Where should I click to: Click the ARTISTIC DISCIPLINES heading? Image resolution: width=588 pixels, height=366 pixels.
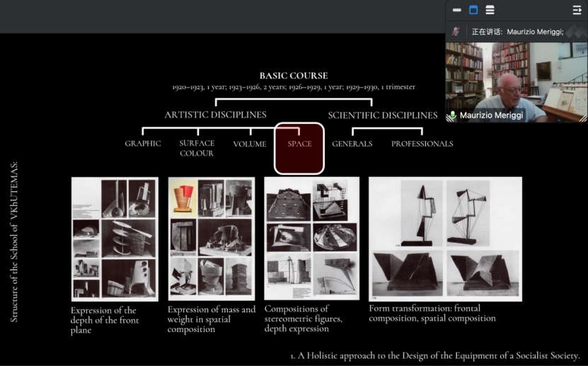click(x=216, y=115)
